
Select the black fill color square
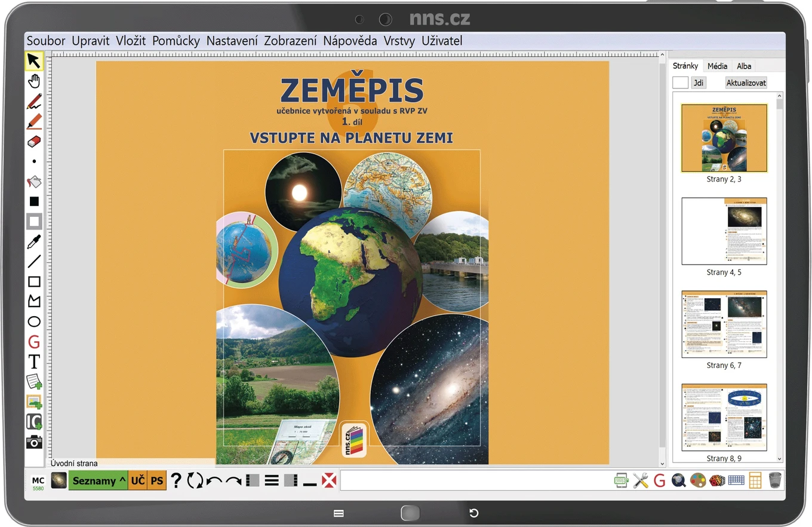pos(34,201)
